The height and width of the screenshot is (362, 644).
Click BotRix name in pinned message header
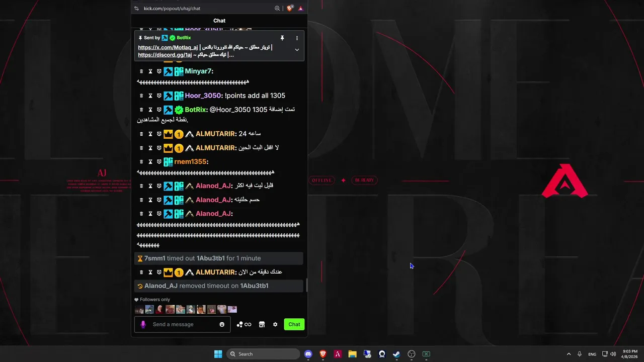184,38
